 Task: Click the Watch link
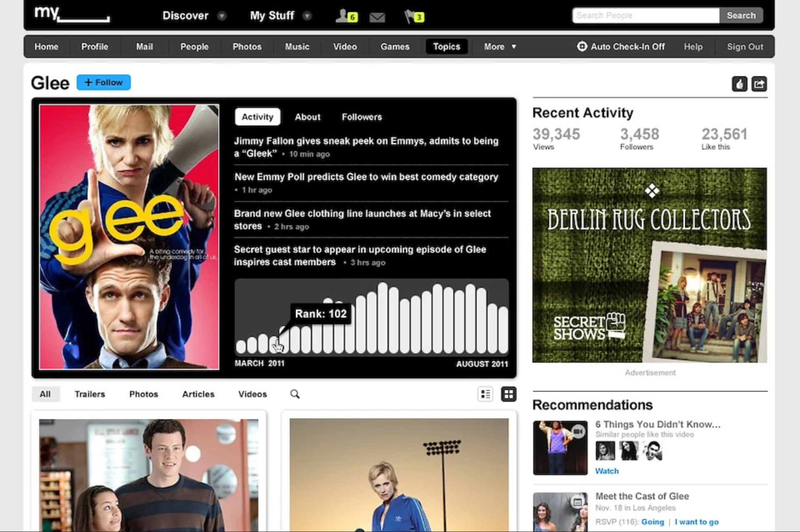pyautogui.click(x=607, y=471)
